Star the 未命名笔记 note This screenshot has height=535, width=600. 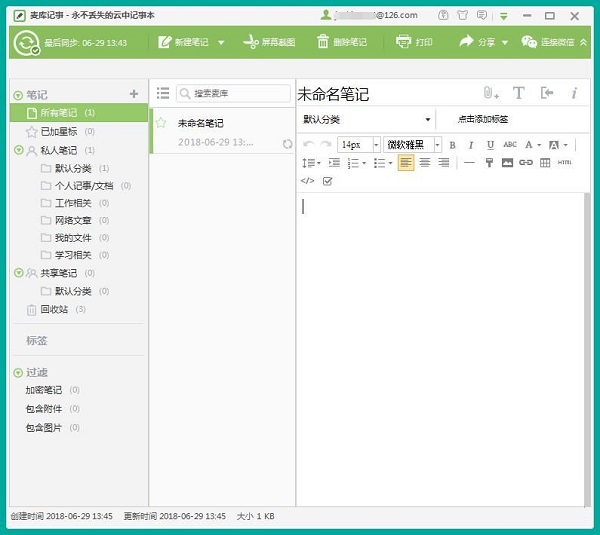point(161,123)
